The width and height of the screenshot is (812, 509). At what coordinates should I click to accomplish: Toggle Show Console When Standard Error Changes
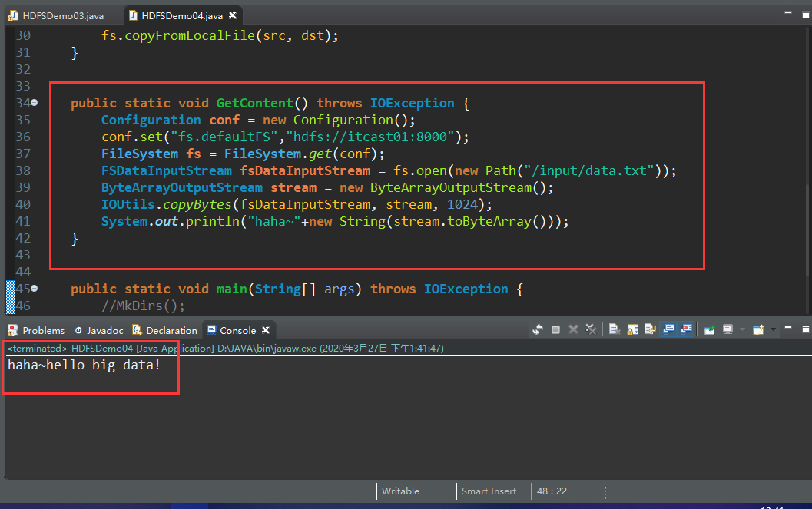pos(687,329)
